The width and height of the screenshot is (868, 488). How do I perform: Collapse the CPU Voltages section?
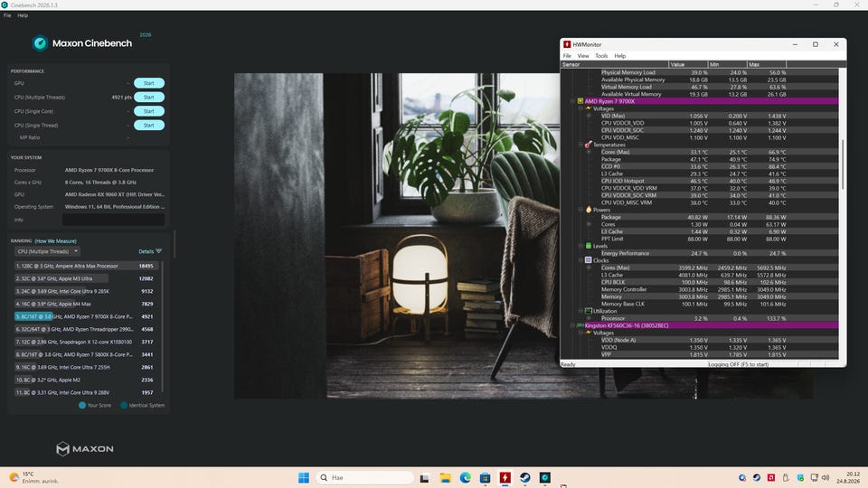click(x=581, y=108)
